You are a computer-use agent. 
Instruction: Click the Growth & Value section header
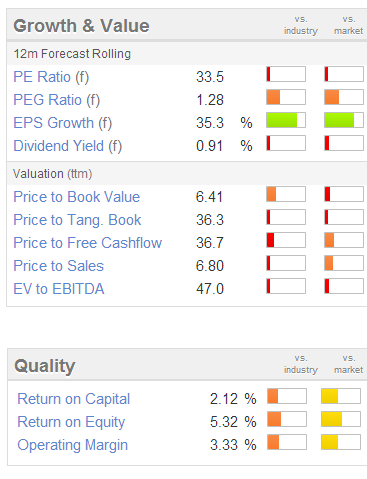pos(81,26)
